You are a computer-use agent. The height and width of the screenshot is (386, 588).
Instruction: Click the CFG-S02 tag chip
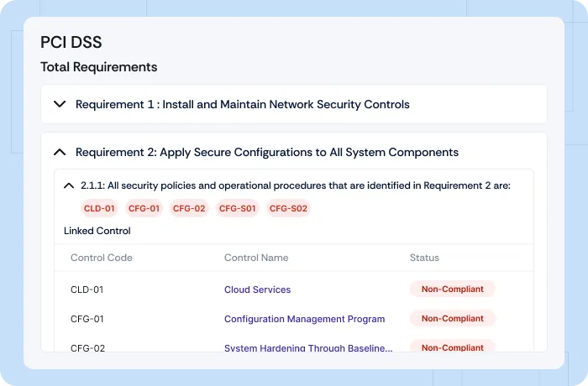click(288, 209)
